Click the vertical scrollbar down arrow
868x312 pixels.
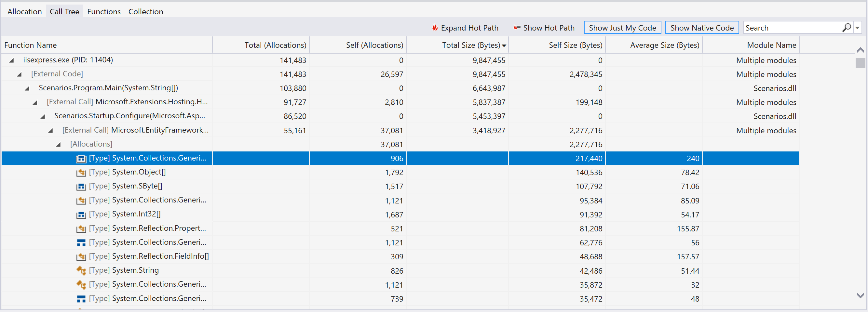(860, 295)
